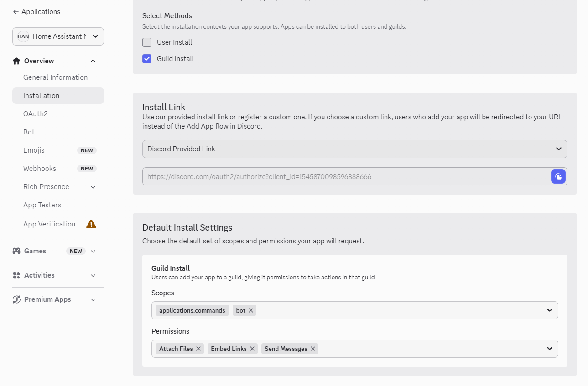The width and height of the screenshot is (588, 386).
Task: Open the App Testers page
Action: click(x=42, y=205)
